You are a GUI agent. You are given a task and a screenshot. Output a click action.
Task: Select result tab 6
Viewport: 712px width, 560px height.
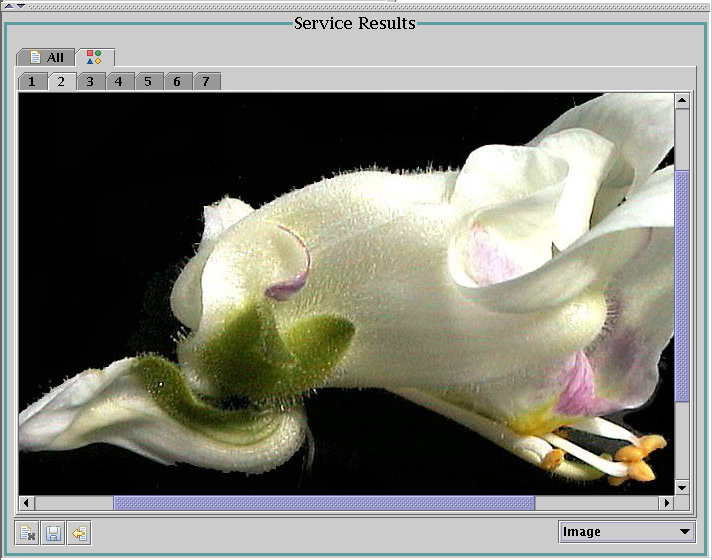(x=177, y=81)
